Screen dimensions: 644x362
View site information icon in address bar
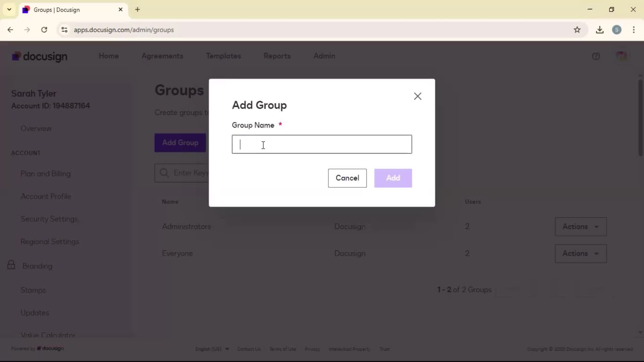click(x=64, y=30)
